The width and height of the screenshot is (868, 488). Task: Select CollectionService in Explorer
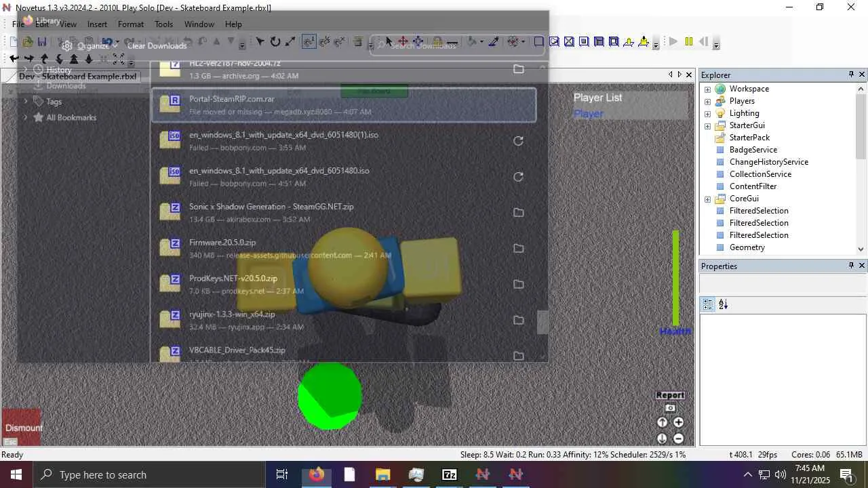pos(760,174)
